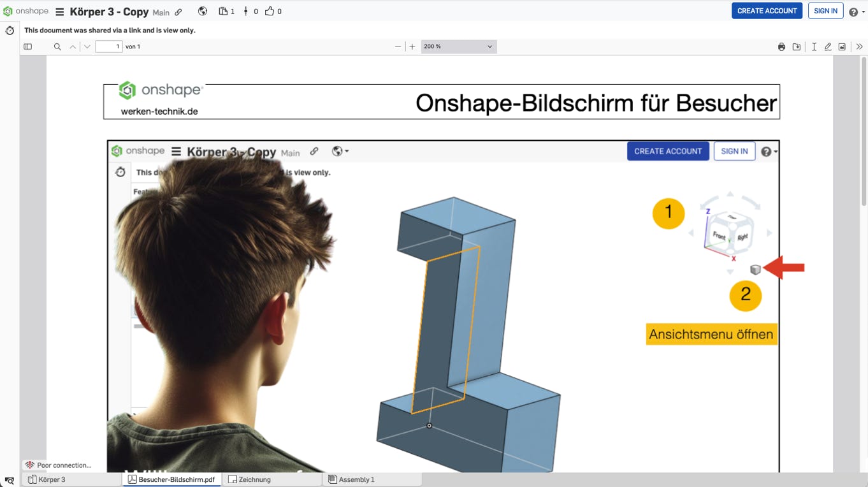Zoom out the PDF with the minus button
Screen dimensions: 868x487
point(398,47)
